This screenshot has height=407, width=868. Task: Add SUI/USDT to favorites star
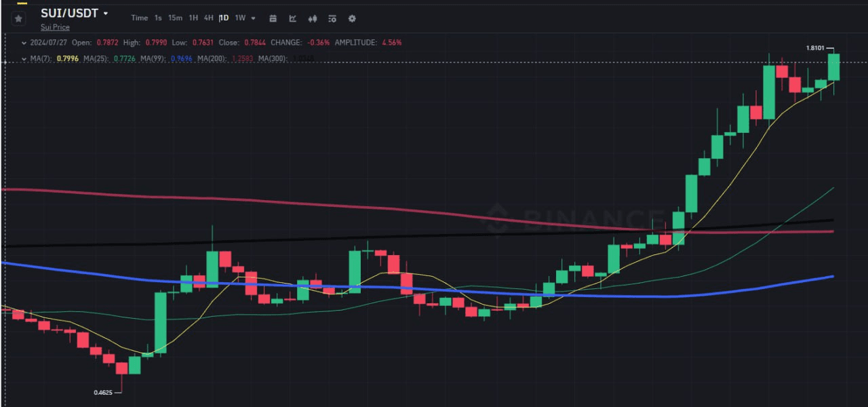[x=18, y=18]
